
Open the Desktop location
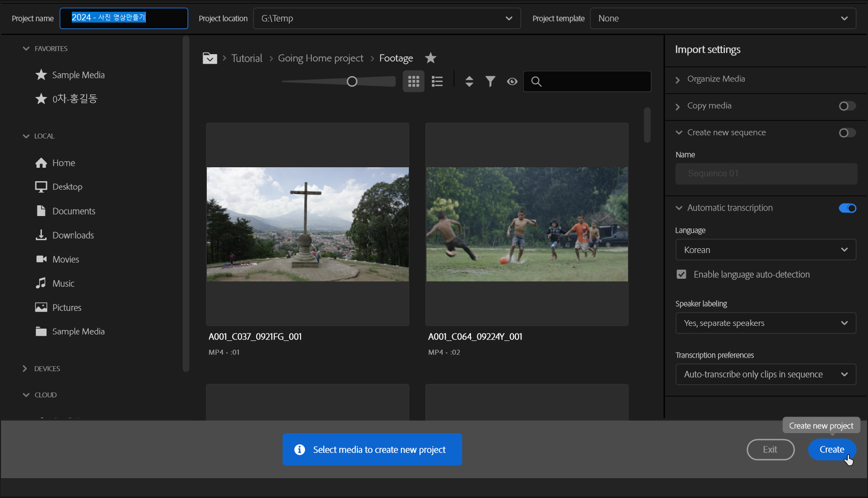(59, 187)
